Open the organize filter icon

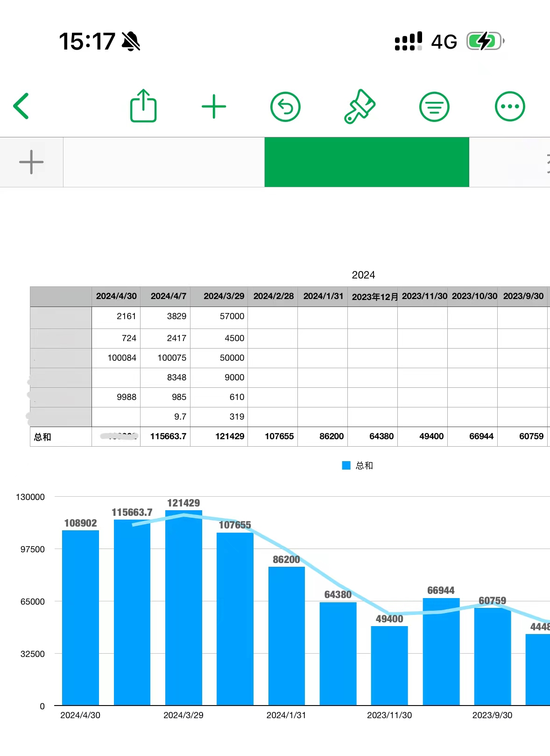[434, 107]
